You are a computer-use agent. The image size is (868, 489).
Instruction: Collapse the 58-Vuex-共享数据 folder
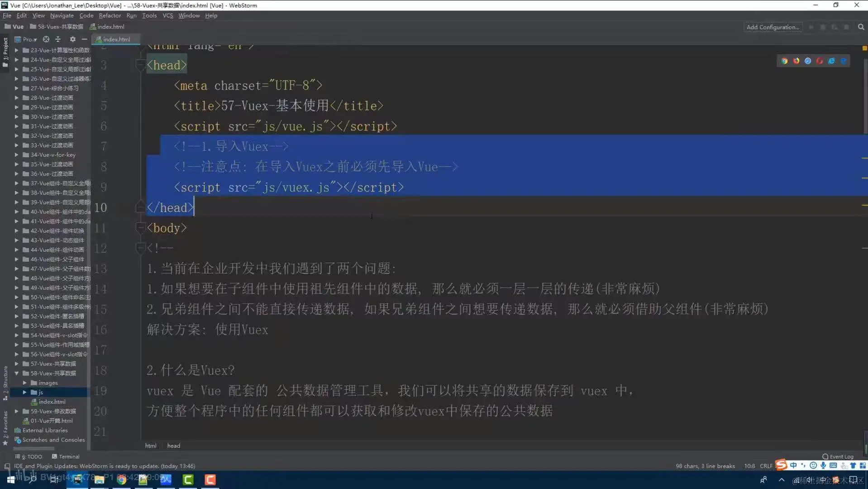tap(17, 373)
